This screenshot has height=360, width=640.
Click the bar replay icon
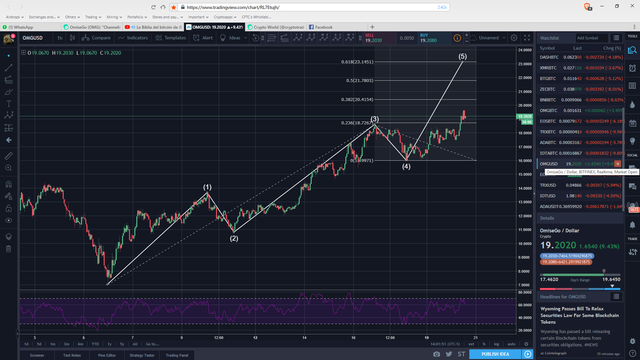coord(256,38)
